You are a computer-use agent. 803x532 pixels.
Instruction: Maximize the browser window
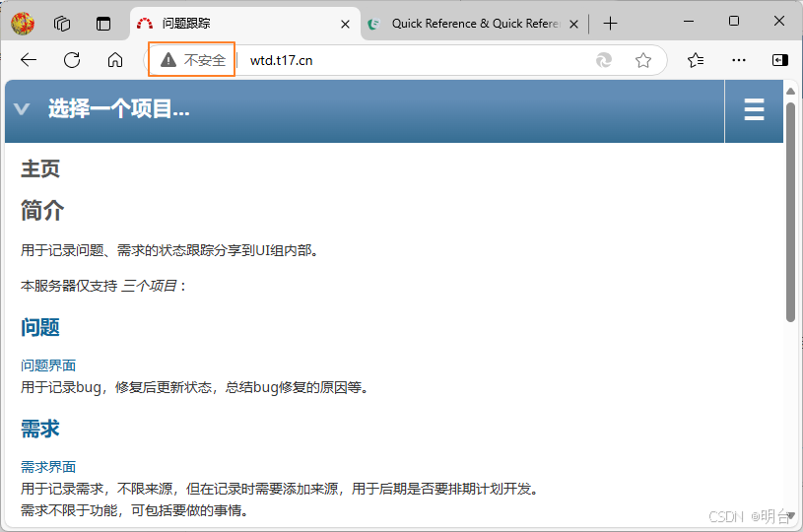coord(734,22)
